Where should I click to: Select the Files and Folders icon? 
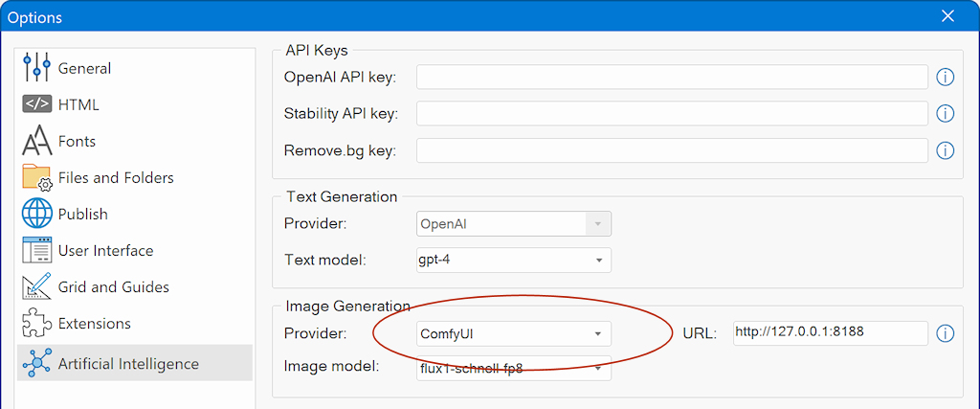pos(36,177)
